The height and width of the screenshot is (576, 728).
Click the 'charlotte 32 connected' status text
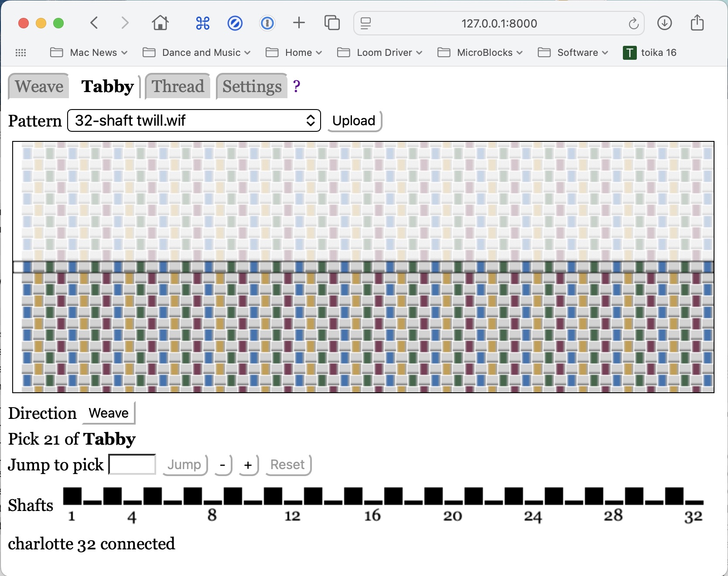click(92, 544)
